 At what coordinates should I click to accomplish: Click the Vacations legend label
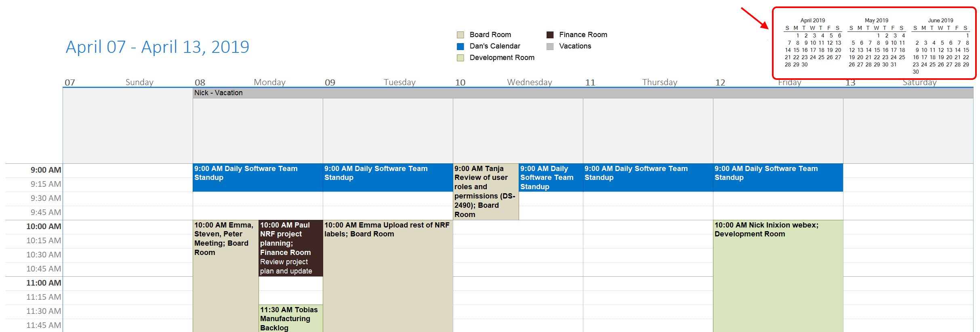coord(575,46)
